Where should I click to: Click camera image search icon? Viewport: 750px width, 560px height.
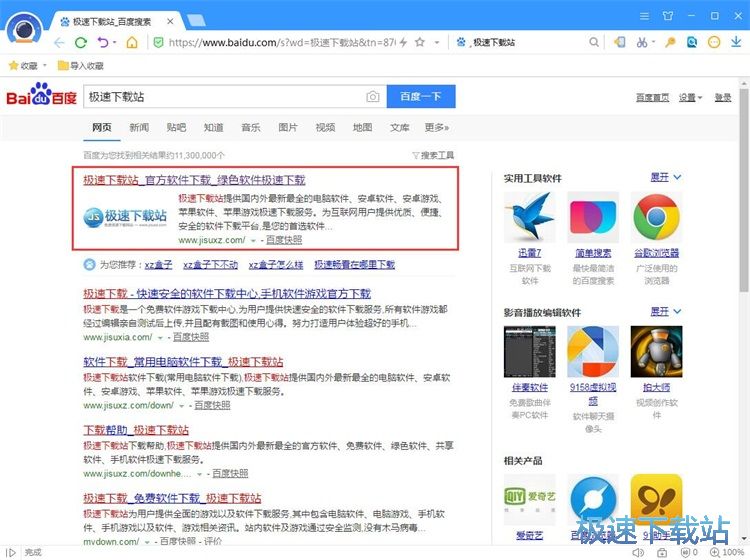click(x=373, y=97)
